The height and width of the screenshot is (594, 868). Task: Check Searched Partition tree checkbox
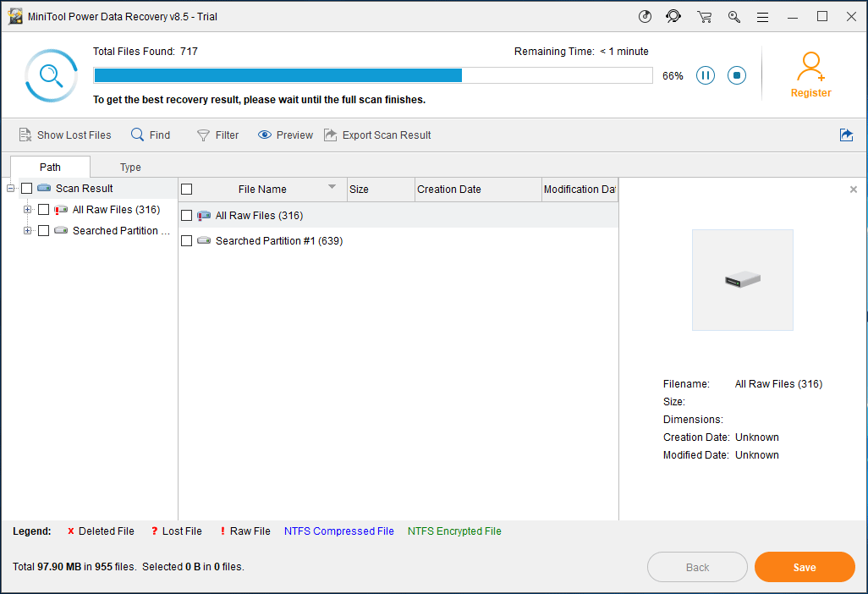tap(44, 231)
